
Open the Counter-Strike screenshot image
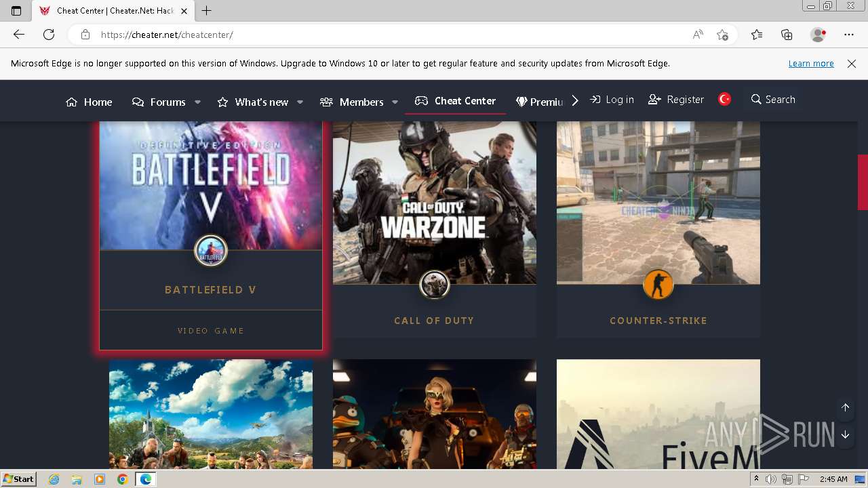pyautogui.click(x=658, y=202)
